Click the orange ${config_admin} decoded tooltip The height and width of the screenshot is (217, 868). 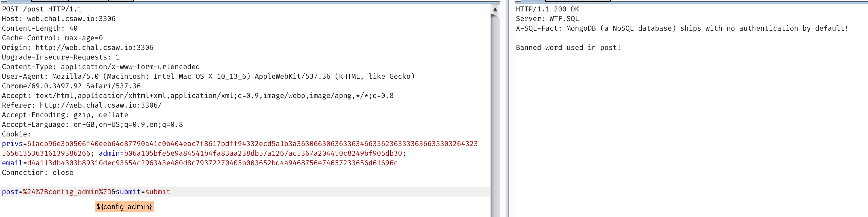124,206
